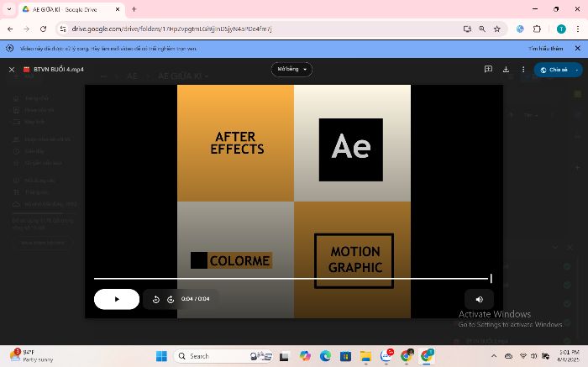Image resolution: width=588 pixels, height=367 pixels.
Task: Click the blue globe extension icon
Action: [520, 29]
